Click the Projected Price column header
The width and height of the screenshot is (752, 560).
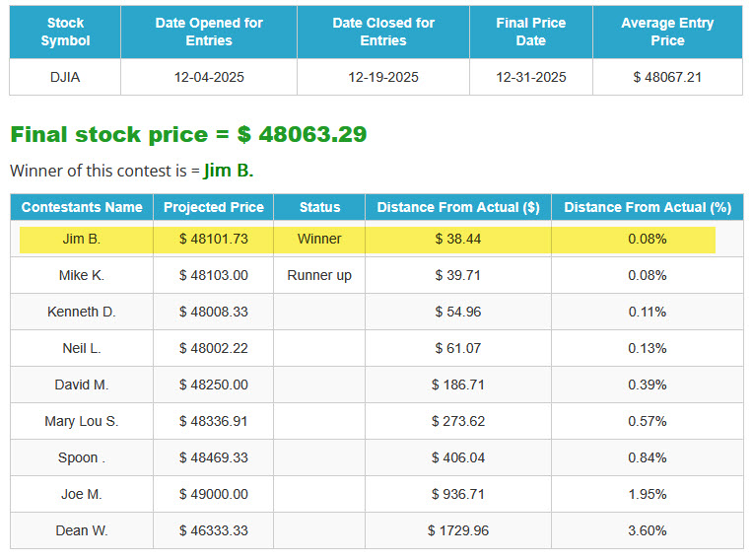tap(214, 207)
